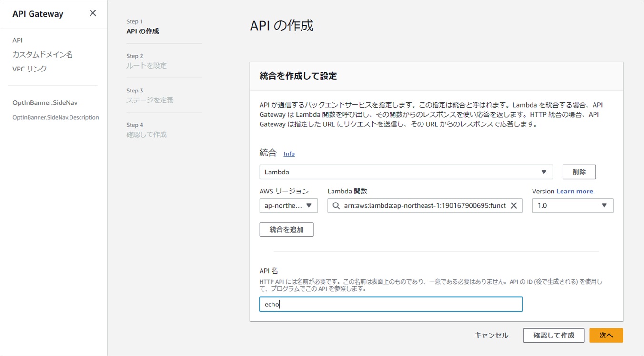Click 確認して作成 button
The image size is (644, 356).
click(554, 335)
